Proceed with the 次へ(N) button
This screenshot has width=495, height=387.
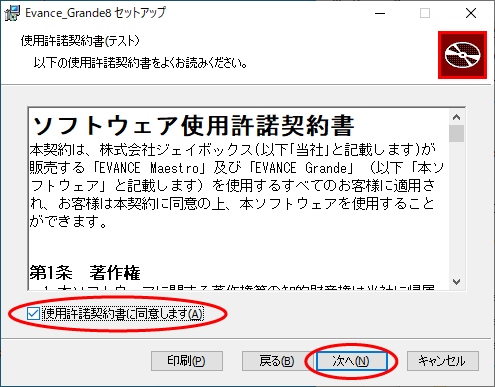click(352, 361)
